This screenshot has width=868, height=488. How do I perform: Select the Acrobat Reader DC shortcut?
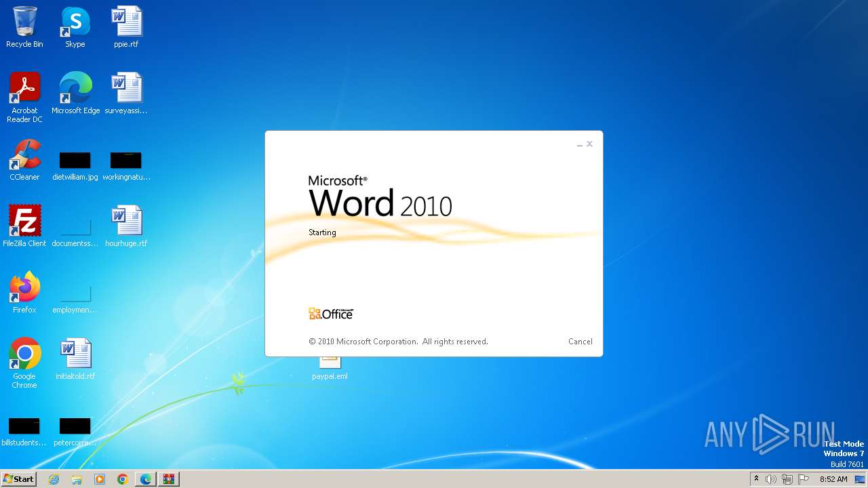point(24,98)
